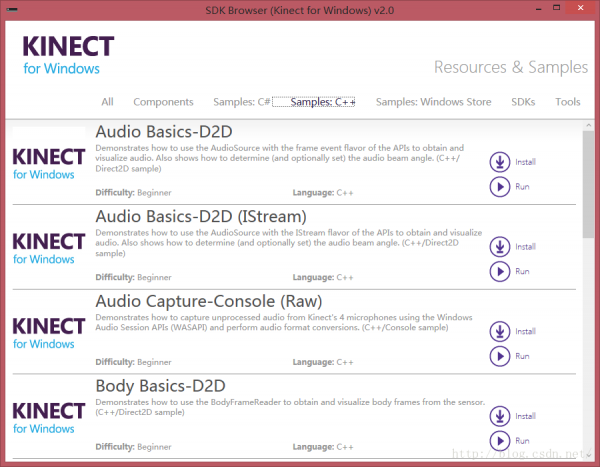Click Install download icon for Audio Capture-Console (Raw)
Screen dimensions: 600x467
pyautogui.click(x=500, y=331)
